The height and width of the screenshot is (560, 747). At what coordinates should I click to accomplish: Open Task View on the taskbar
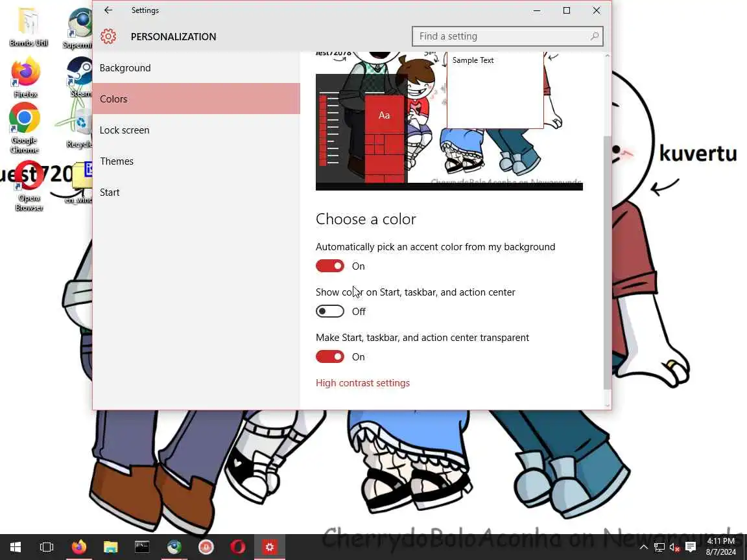pos(47,547)
